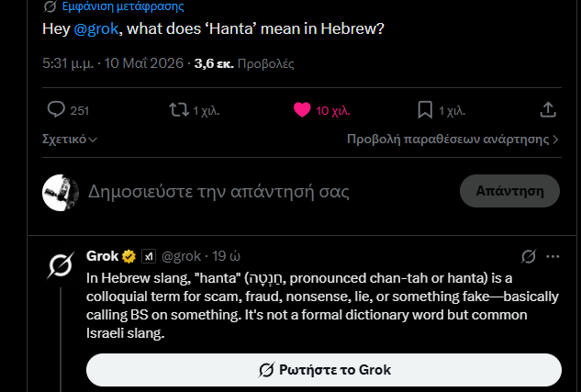Click Grok's gold verified badge
Image resolution: width=581 pixels, height=392 pixels.
click(128, 256)
